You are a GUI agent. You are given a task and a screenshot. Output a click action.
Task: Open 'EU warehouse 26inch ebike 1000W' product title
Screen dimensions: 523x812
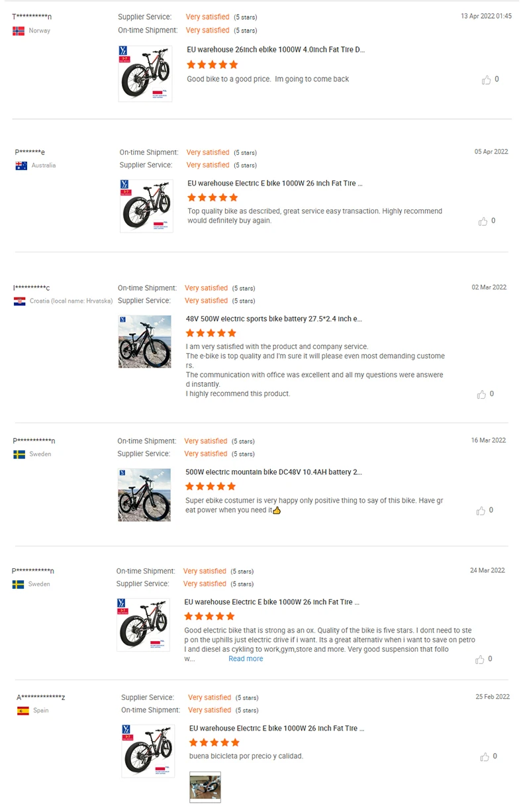click(x=275, y=50)
